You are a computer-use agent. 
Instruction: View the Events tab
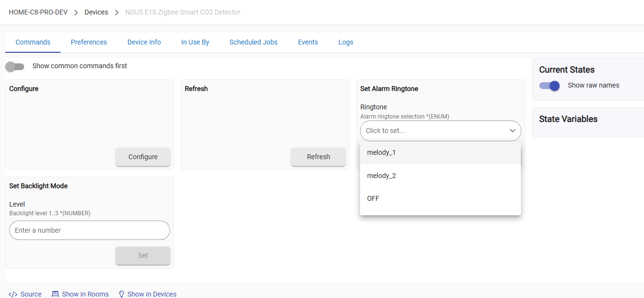pos(308,42)
